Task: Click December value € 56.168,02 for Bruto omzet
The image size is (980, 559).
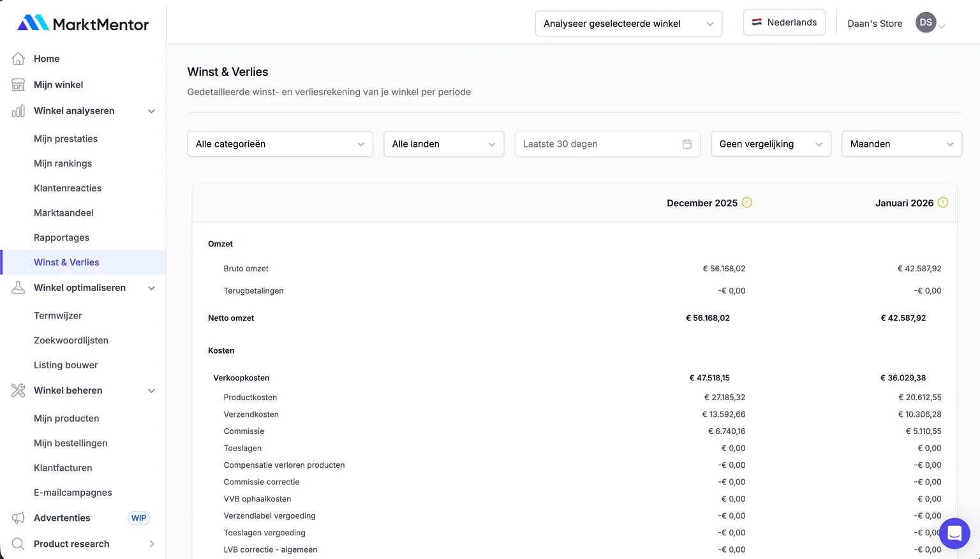Action: coord(724,269)
